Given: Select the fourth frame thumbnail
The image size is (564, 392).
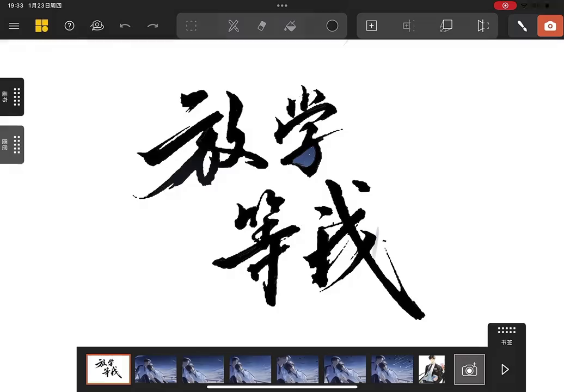Looking at the screenshot, I should click(x=250, y=369).
